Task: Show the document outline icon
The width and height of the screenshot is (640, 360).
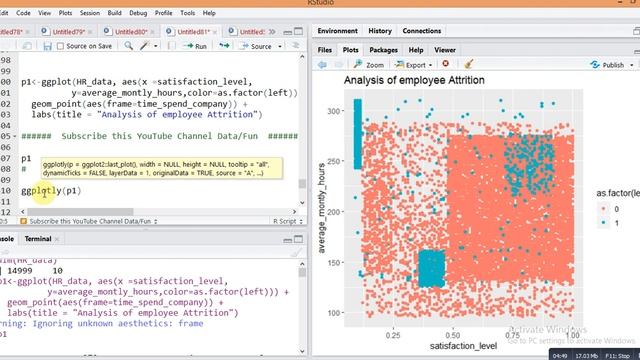Action: [296, 46]
